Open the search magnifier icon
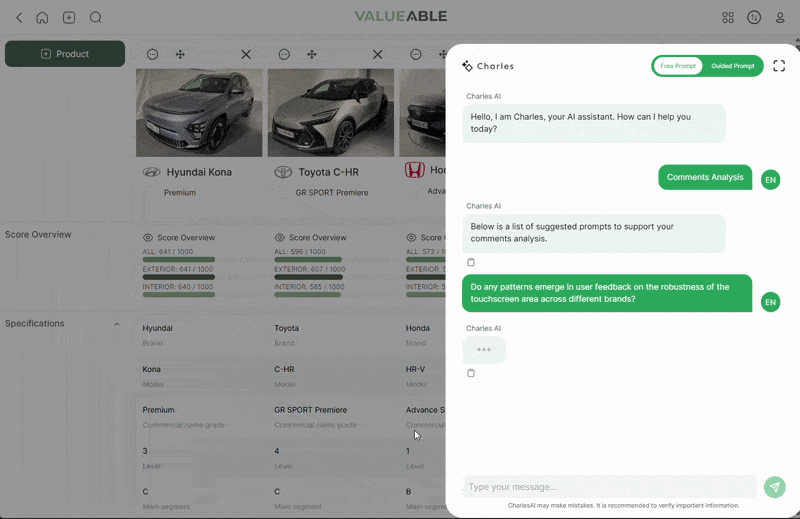The height and width of the screenshot is (519, 800). (96, 17)
